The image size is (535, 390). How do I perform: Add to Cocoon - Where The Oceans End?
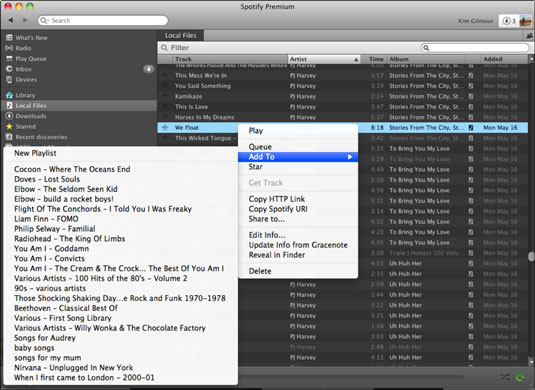pyautogui.click(x=120, y=169)
